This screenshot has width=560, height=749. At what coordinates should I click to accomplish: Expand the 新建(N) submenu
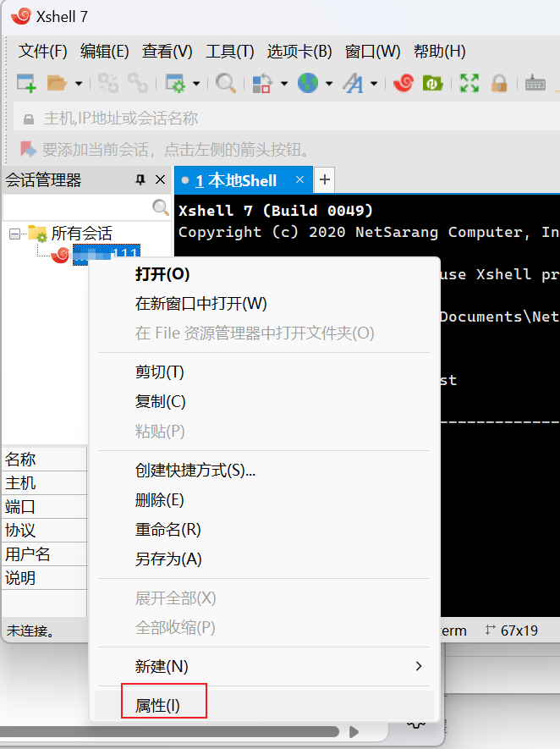click(265, 666)
